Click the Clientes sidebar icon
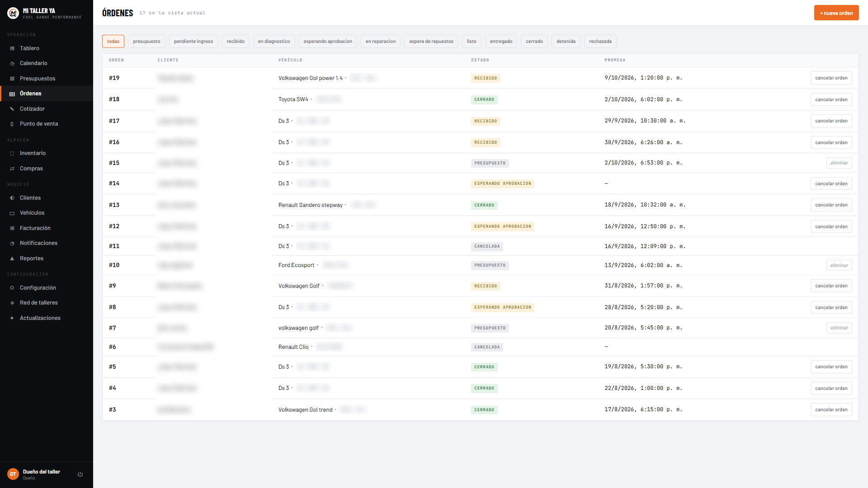This screenshot has width=868, height=488. click(12, 198)
